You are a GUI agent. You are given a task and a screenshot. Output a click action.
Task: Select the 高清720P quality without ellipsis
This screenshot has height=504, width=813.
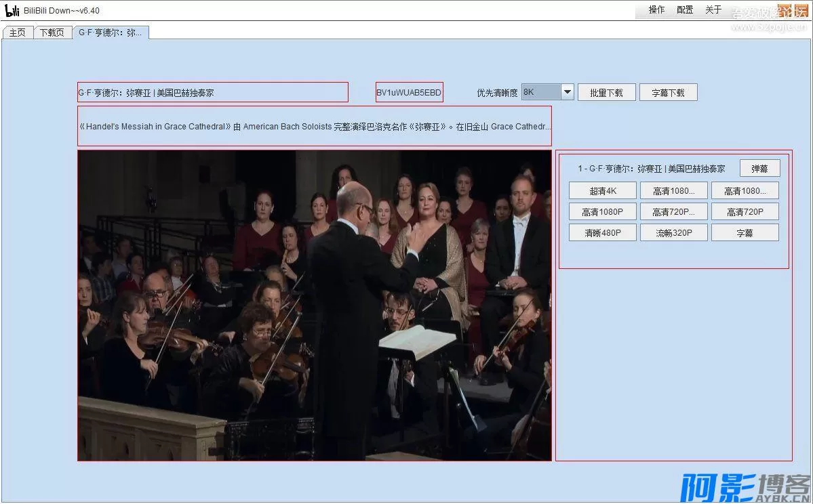click(745, 212)
